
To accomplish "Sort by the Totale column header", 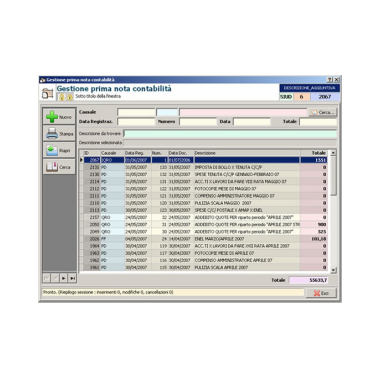I will click(314, 153).
